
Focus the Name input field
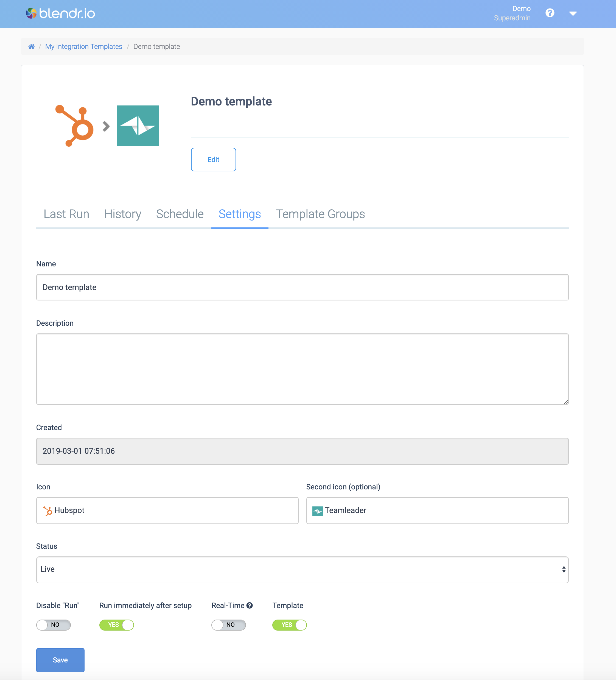(303, 287)
